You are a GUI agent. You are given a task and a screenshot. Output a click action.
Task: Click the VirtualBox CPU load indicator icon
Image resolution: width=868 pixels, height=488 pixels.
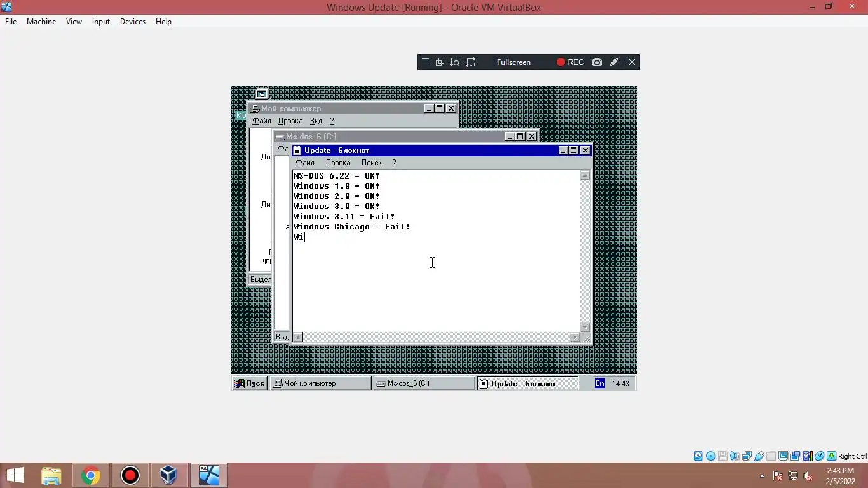pyautogui.click(x=808, y=456)
